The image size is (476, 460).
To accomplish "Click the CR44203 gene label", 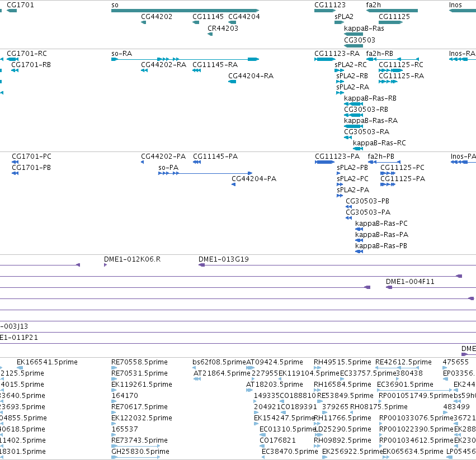I will point(223,28).
